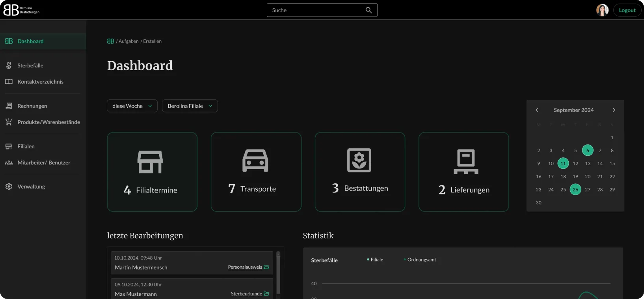Viewport: 644px width, 299px height.
Task: Click the Transporte car icon
Action: (255, 161)
